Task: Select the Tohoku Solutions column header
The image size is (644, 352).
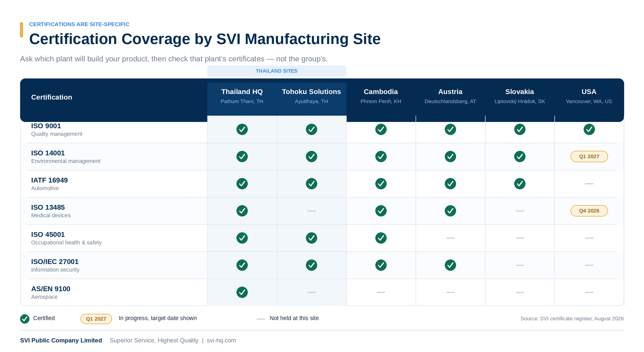Action: (x=311, y=92)
